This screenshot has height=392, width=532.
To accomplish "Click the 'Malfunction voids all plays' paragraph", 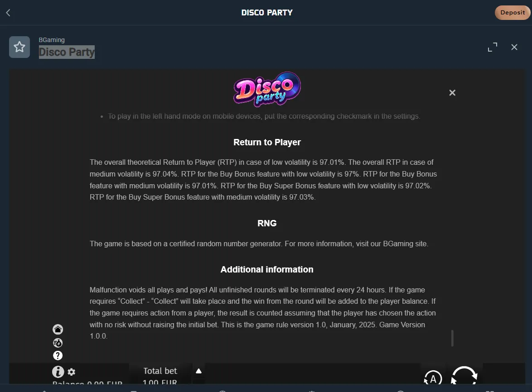I will (x=263, y=313).
